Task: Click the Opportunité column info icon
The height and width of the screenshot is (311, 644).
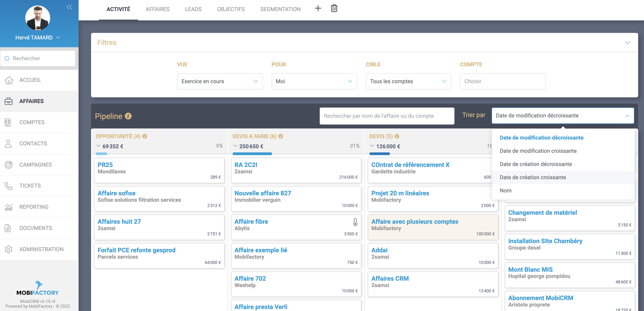Action: click(145, 136)
